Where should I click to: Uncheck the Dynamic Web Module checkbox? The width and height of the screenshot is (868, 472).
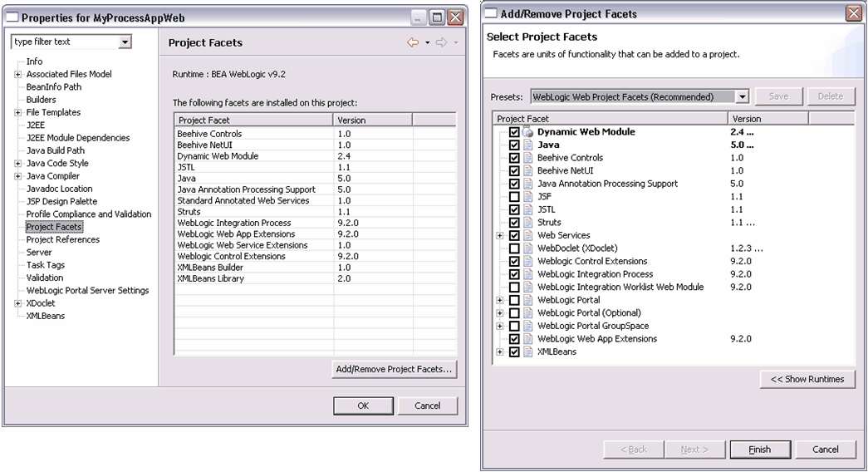coord(514,132)
